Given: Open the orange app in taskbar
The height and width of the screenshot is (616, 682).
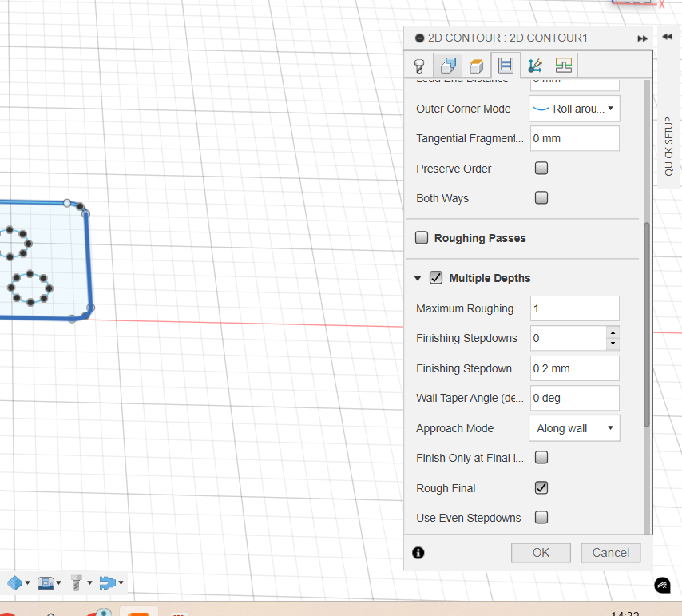Looking at the screenshot, I should pos(138,613).
